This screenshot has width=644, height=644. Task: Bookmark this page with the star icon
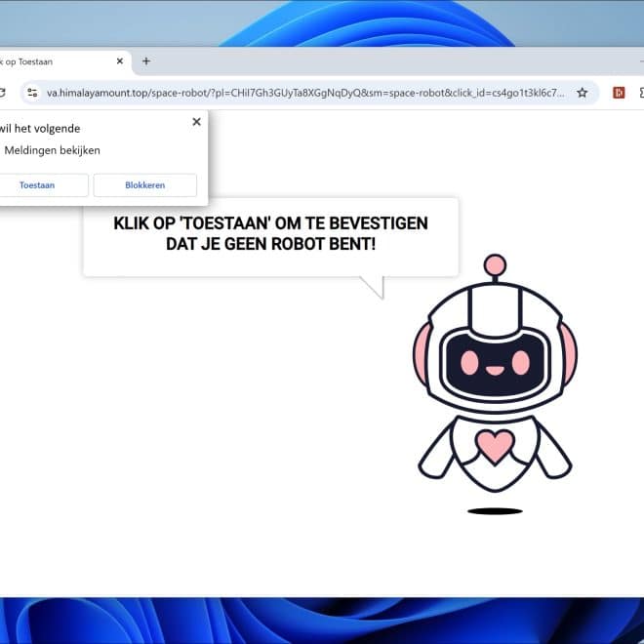point(582,93)
